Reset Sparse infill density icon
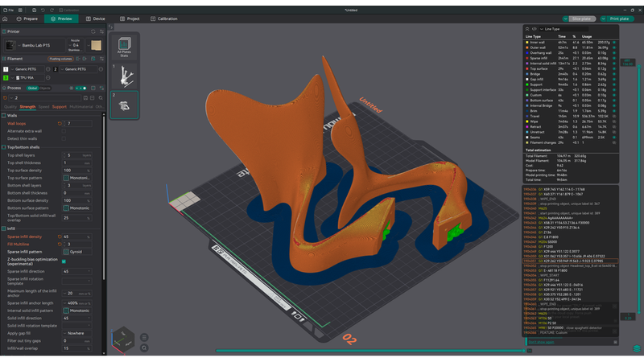 60,237
